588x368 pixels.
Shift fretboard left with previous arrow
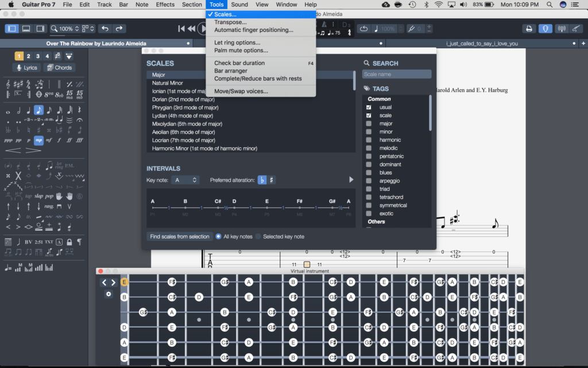point(105,282)
